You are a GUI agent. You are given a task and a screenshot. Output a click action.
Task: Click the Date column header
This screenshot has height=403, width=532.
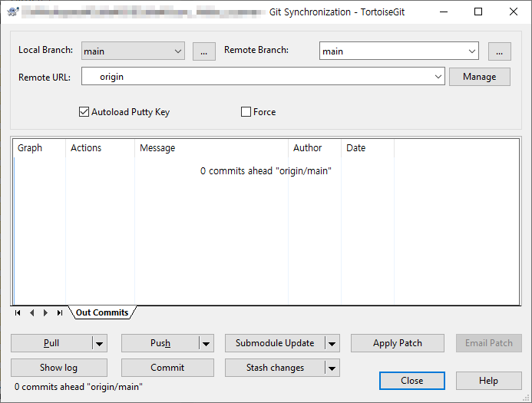(x=368, y=148)
